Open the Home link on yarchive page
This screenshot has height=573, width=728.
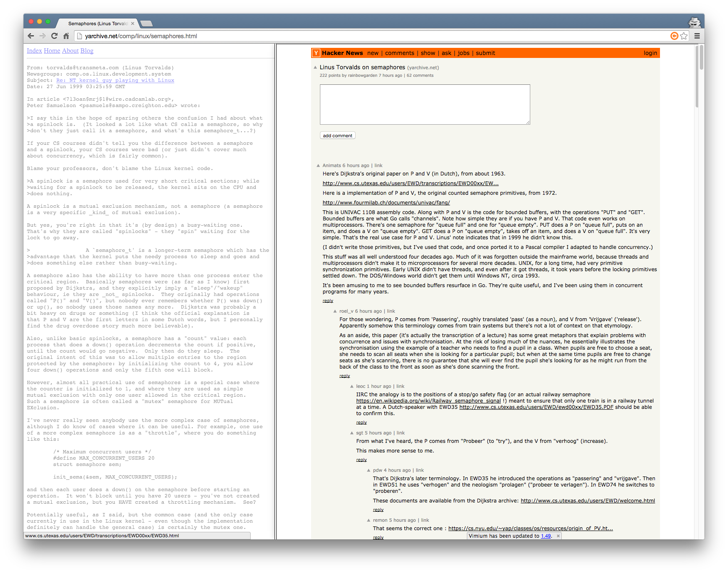coord(52,51)
